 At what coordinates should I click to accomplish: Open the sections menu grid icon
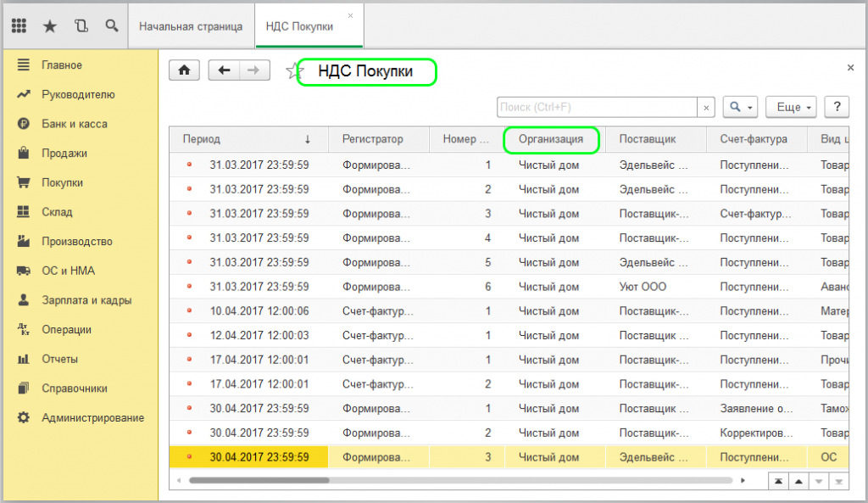[19, 26]
